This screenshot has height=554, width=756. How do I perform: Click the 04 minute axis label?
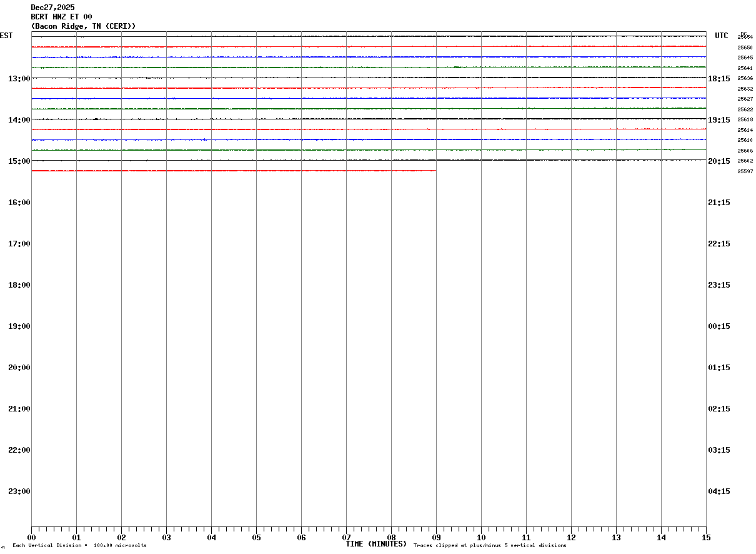coord(211,538)
